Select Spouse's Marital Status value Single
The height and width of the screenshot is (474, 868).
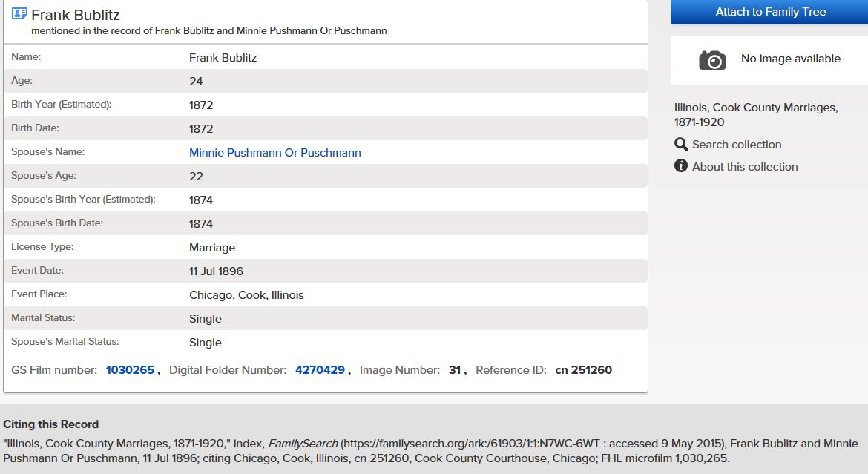point(206,343)
